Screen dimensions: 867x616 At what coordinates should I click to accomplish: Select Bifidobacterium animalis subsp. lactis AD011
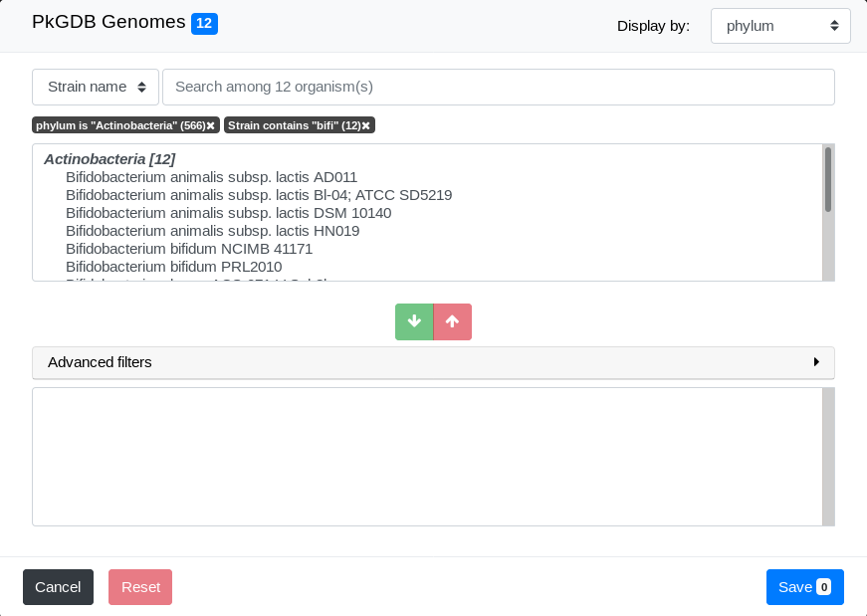click(211, 177)
